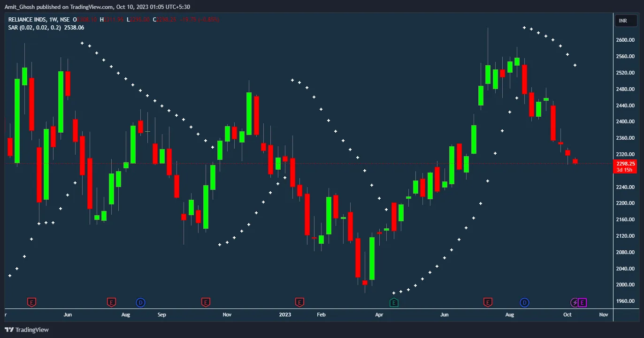This screenshot has height=338, width=644.
Task: Click the 1960.00 price axis label
Action: [625, 301]
